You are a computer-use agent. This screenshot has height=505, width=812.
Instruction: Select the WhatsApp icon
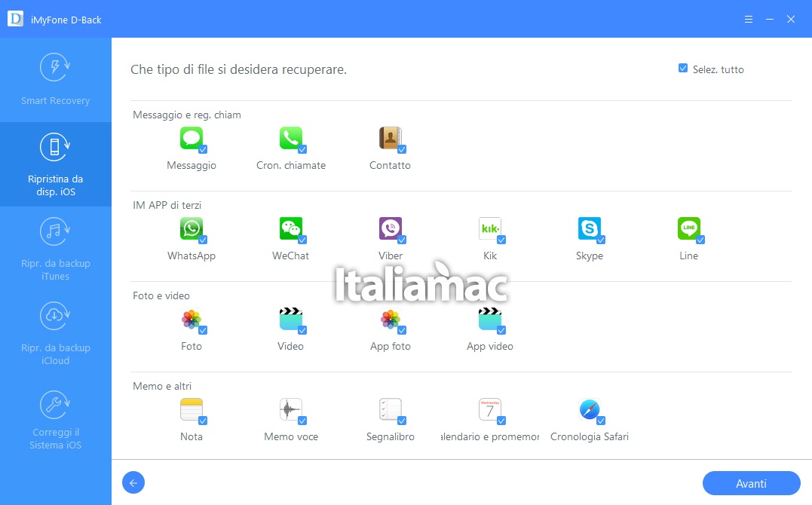tap(191, 228)
